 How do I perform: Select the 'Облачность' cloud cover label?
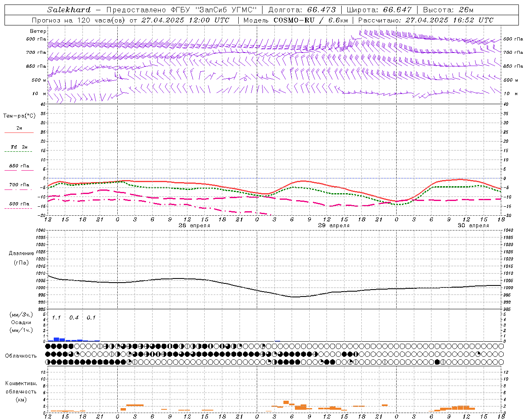point(21,356)
